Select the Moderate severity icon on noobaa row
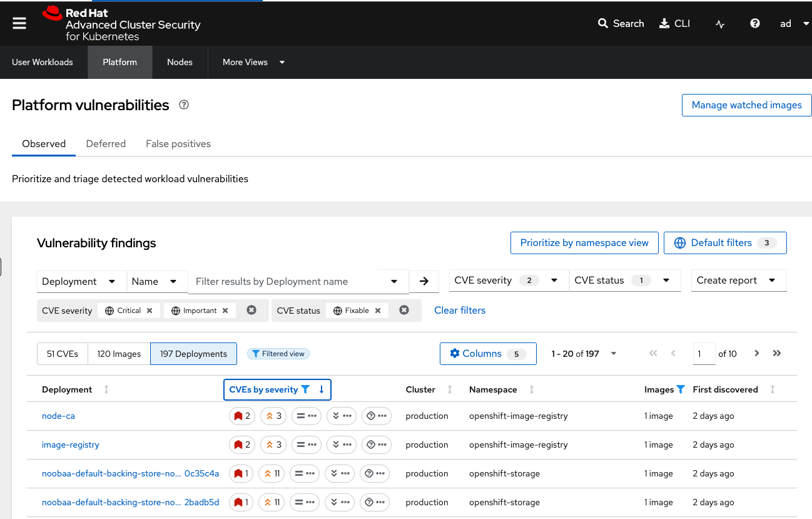812x519 pixels. 305,473
